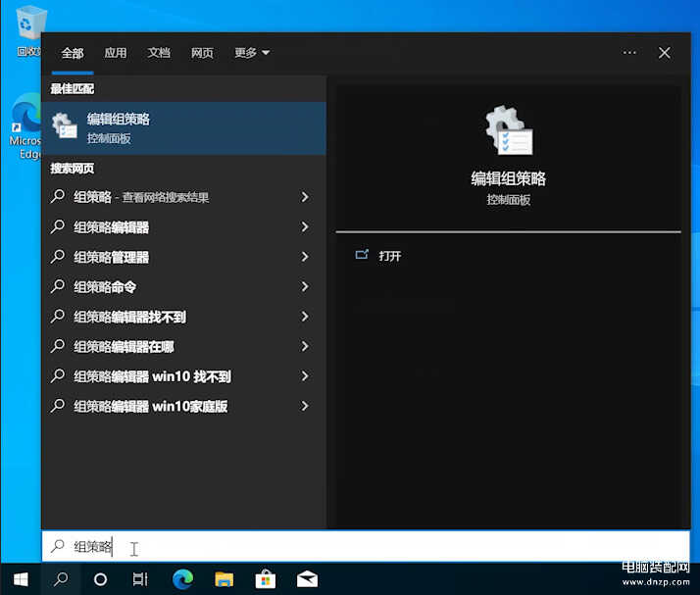Select the 组策略编辑器在哪 suggestion
700x595 pixels.
(184, 346)
